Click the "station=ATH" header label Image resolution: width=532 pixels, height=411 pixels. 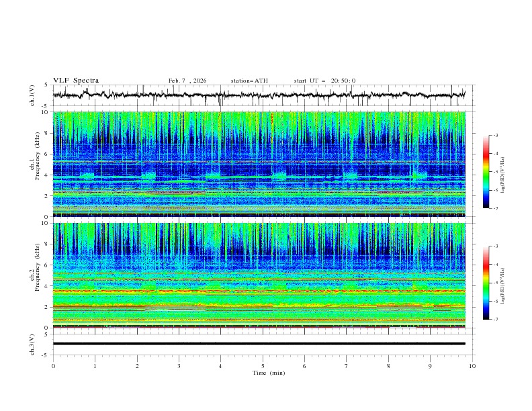point(249,81)
